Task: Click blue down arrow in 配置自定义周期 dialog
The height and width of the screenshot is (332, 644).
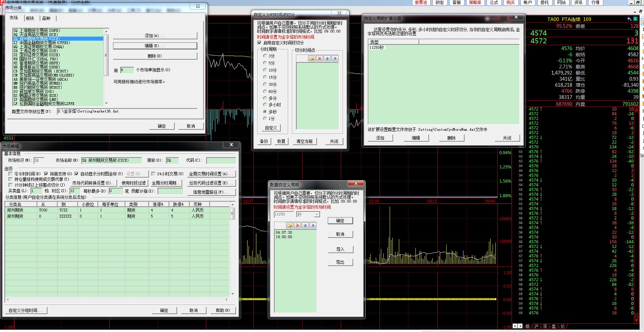Action: click(313, 226)
